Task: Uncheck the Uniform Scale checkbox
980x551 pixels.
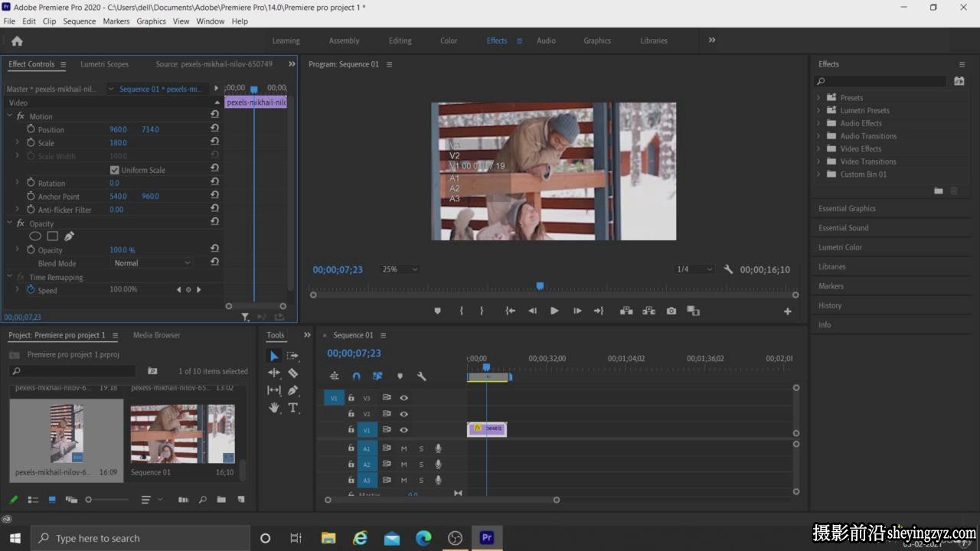Action: [x=115, y=170]
